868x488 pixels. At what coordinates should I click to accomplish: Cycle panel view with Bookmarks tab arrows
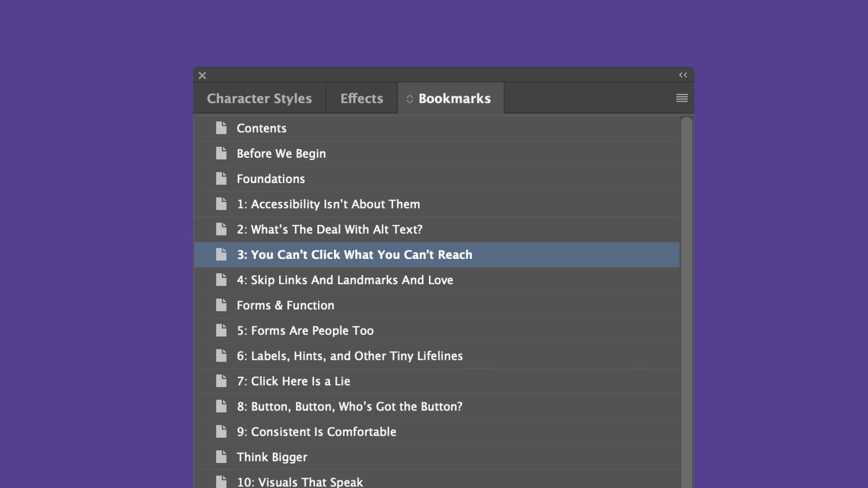(x=410, y=99)
